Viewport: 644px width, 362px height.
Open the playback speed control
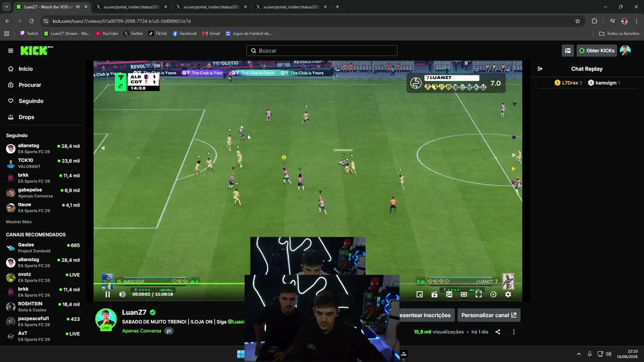point(493,294)
